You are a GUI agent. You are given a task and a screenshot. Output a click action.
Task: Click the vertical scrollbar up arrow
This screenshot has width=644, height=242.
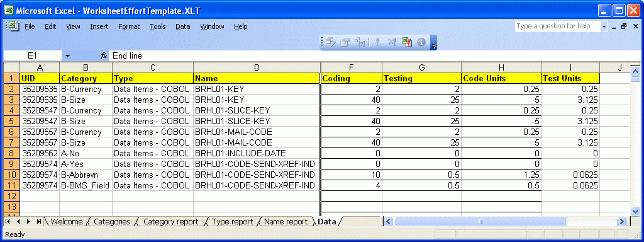point(635,72)
